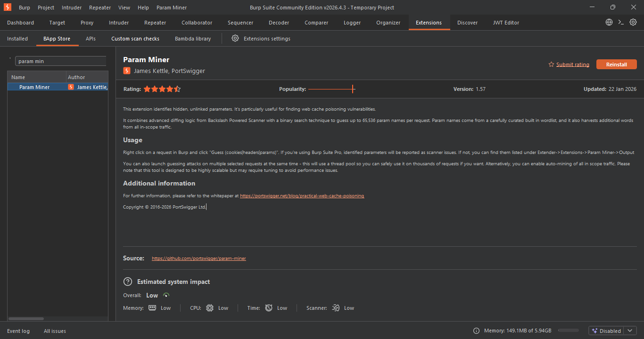Open the Event log
This screenshot has height=339, width=644.
(18, 331)
